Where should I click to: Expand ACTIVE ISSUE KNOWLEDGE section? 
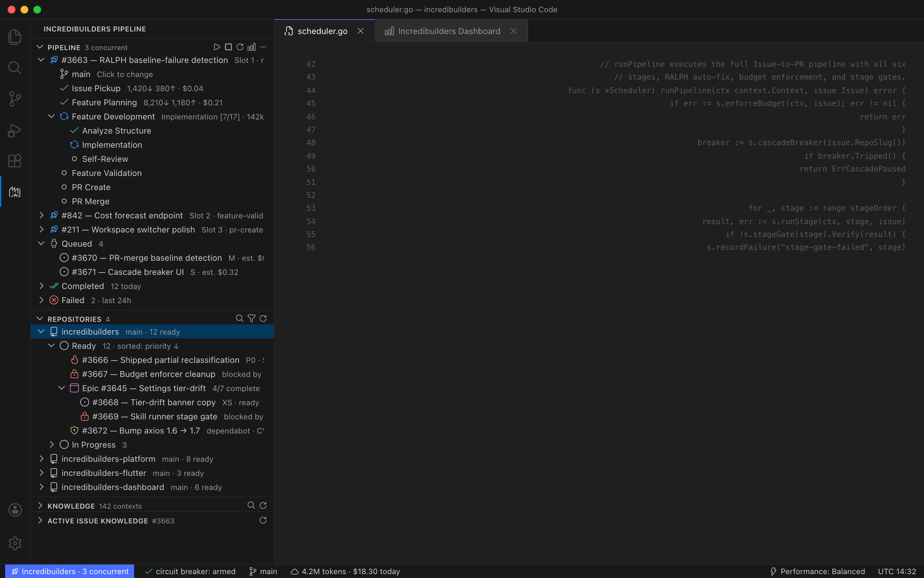pos(40,520)
